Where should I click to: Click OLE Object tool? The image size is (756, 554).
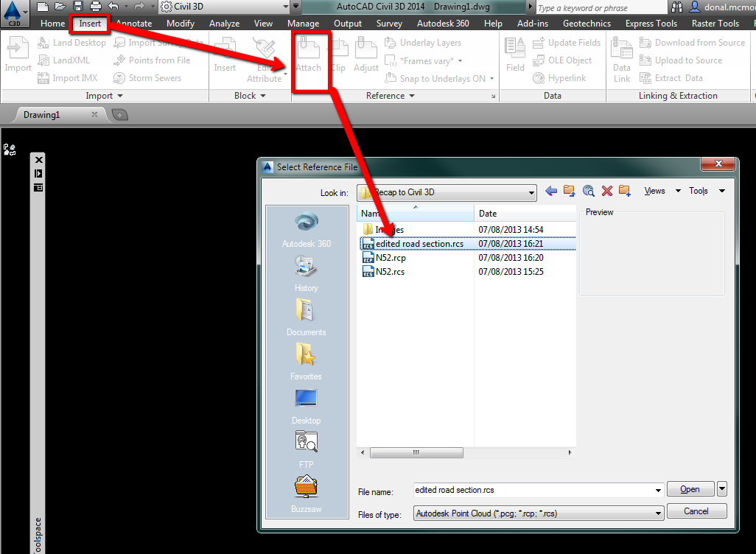pyautogui.click(x=562, y=60)
